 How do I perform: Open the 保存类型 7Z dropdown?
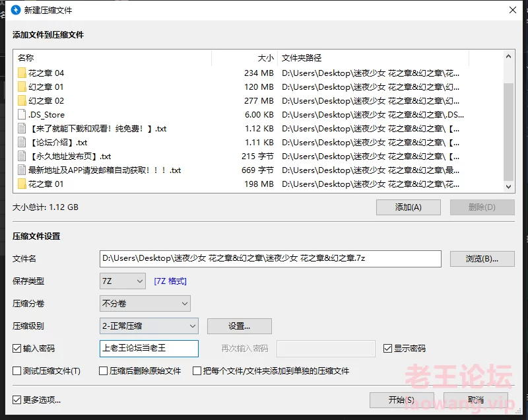(x=123, y=281)
